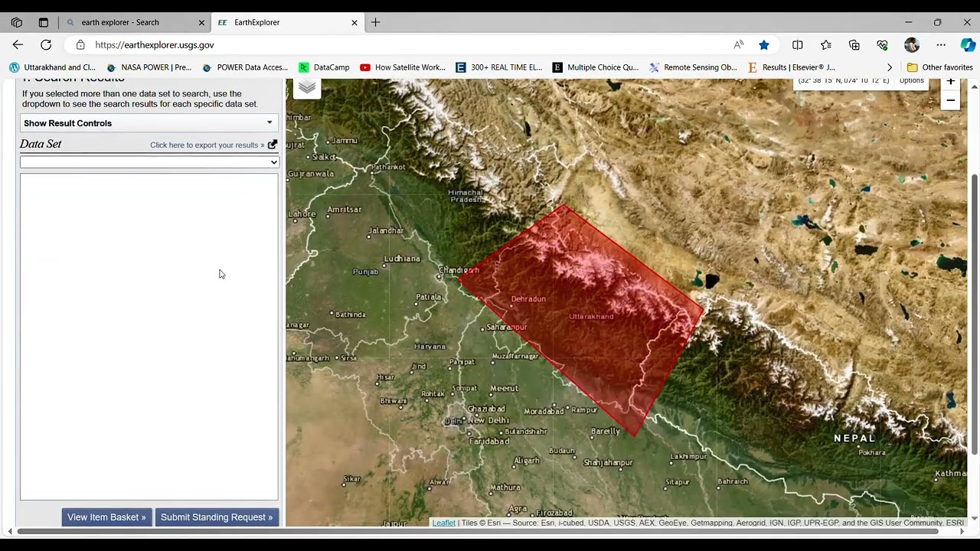Open map Options link

pyautogui.click(x=911, y=81)
